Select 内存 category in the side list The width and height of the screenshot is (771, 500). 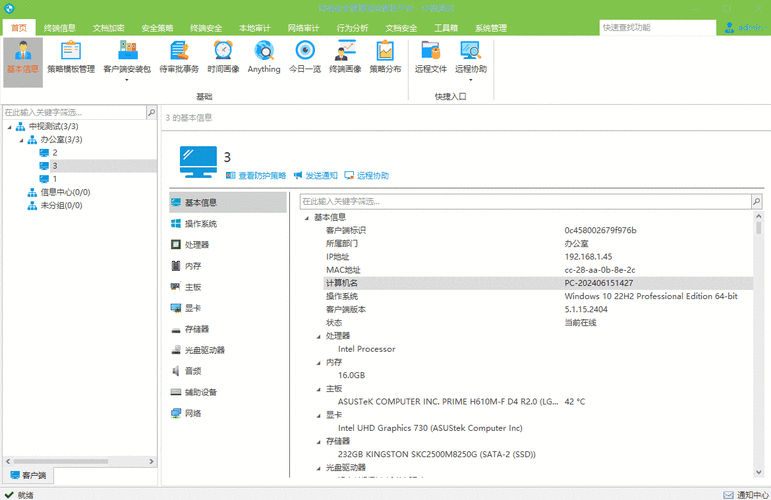click(x=228, y=266)
